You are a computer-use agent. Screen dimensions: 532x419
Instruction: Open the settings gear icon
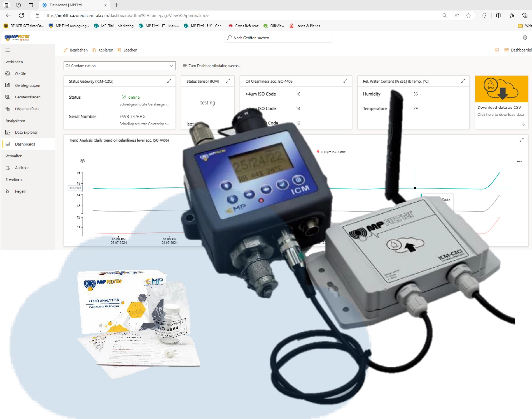[524, 38]
